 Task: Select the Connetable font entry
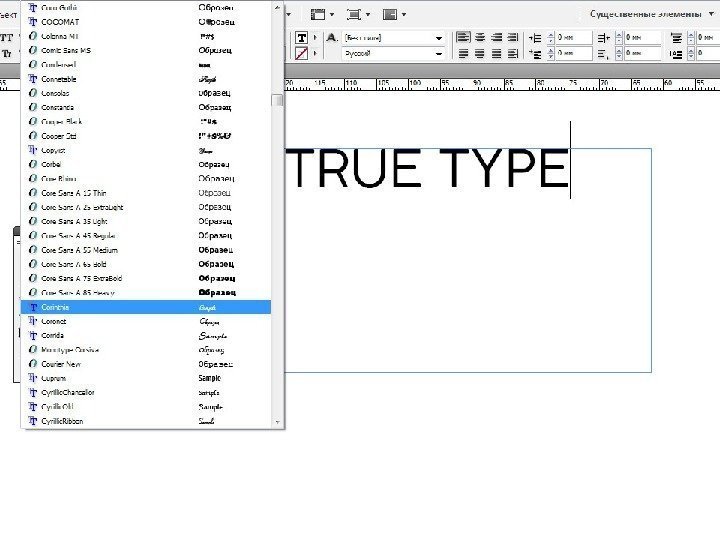tap(146, 79)
